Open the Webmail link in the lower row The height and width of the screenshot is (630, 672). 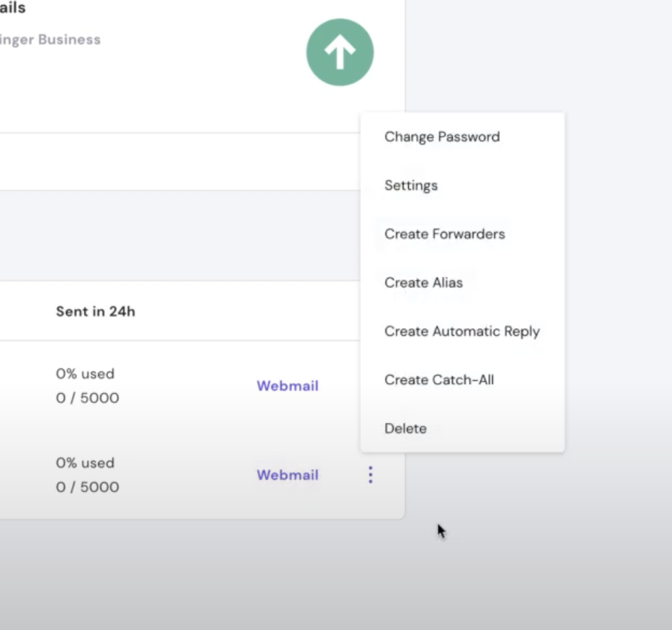[287, 475]
